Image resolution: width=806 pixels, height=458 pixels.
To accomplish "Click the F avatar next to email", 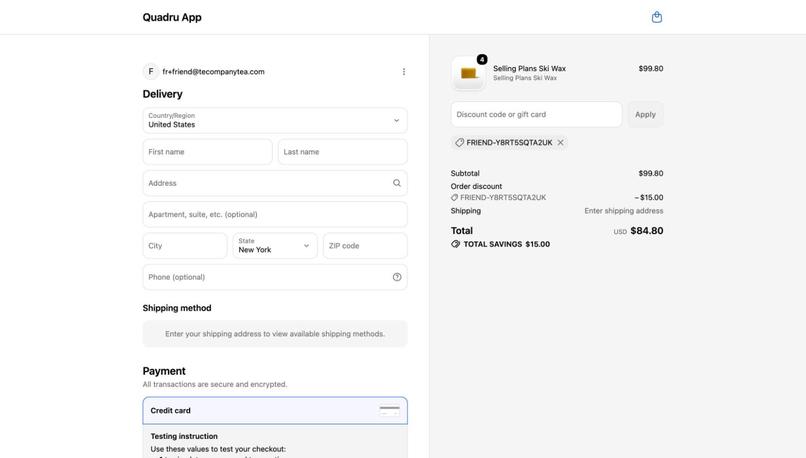I will click(151, 71).
